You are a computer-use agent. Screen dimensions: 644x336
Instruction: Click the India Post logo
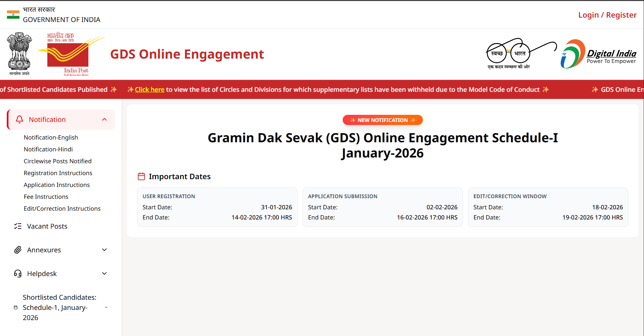(71, 54)
